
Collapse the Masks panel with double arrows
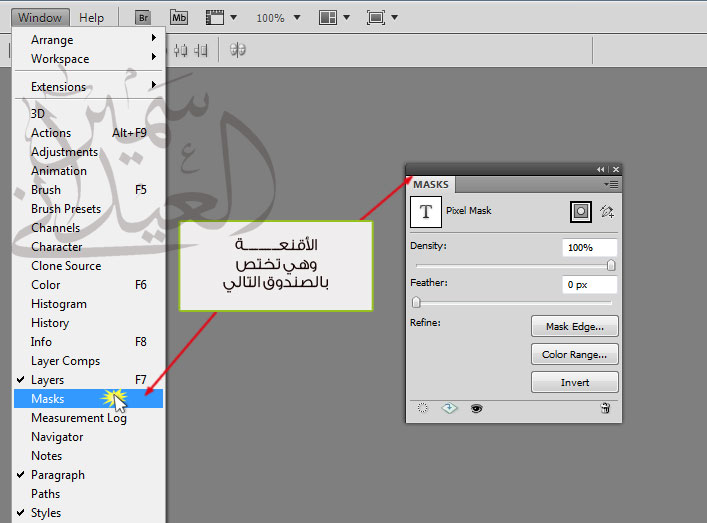point(601,170)
